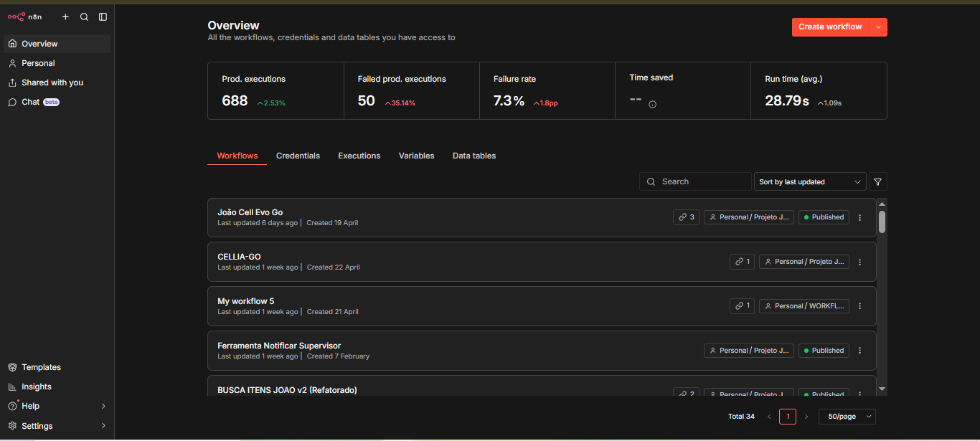
Task: Switch to the Executions tab
Action: click(359, 156)
